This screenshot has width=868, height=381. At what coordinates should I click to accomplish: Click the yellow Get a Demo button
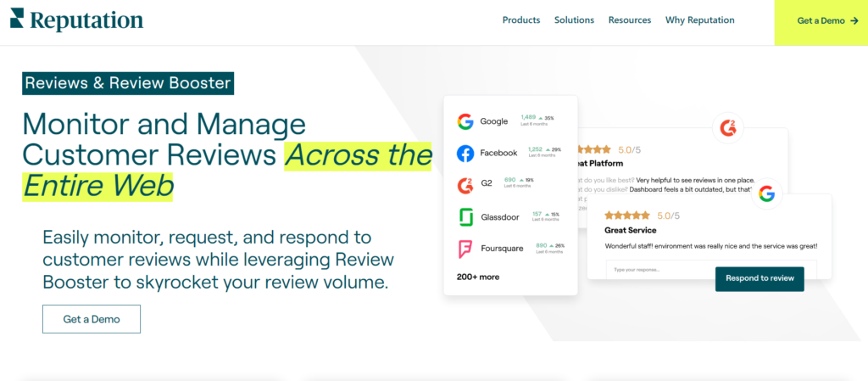[x=821, y=21]
